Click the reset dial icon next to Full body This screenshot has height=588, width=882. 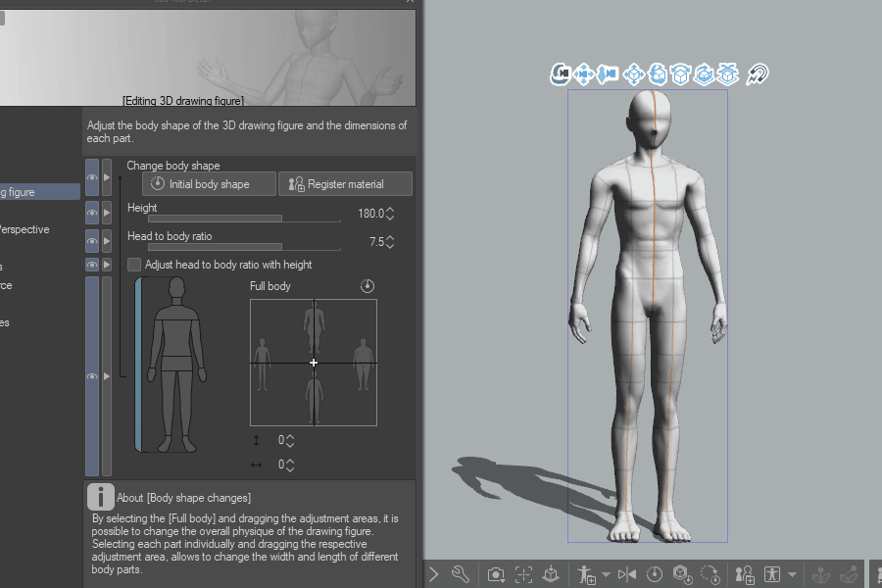pyautogui.click(x=367, y=286)
